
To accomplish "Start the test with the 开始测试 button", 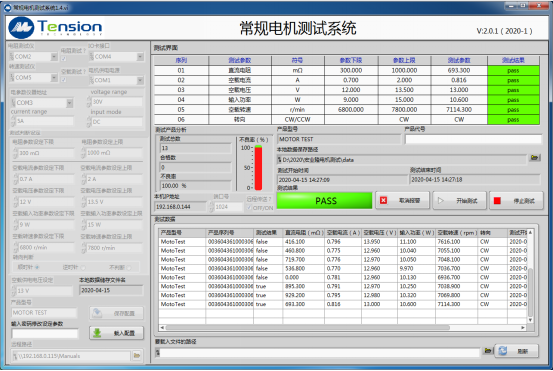I will pos(460,201).
